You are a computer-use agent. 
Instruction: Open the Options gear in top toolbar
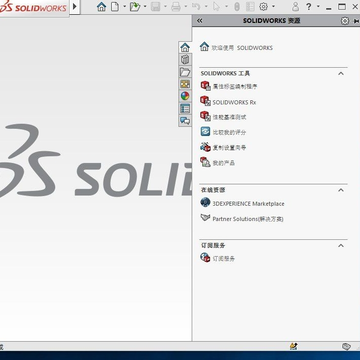pos(263,7)
